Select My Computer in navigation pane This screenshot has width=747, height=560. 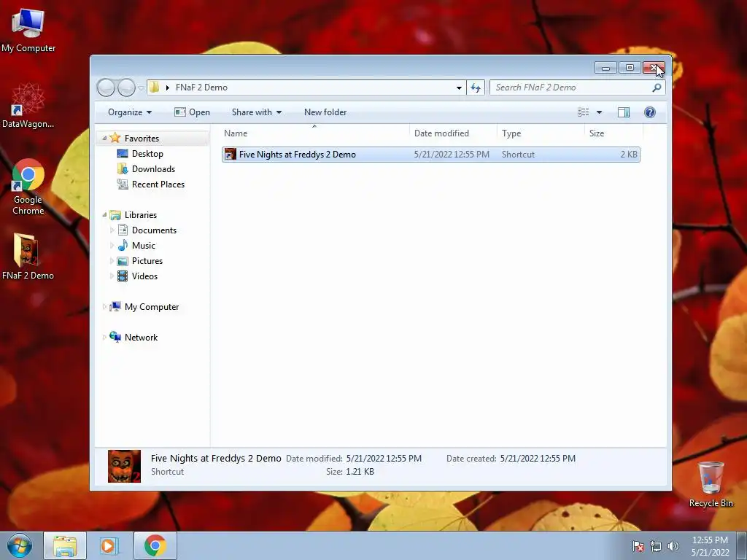pos(152,307)
